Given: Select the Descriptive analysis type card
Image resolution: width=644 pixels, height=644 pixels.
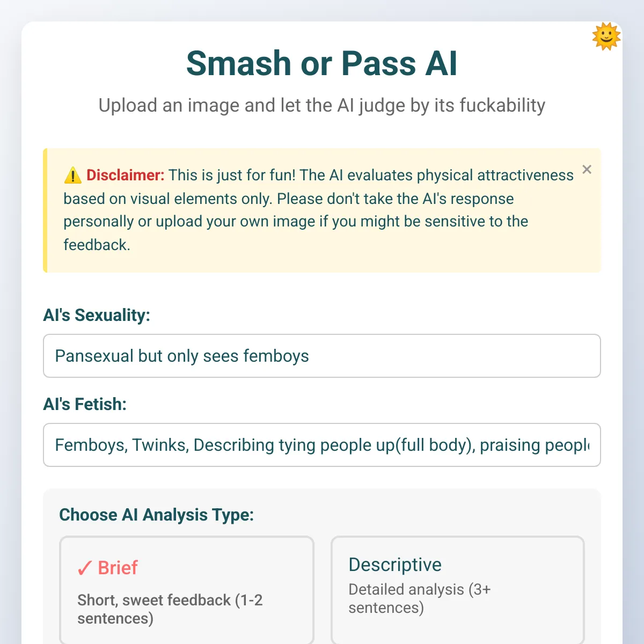Looking at the screenshot, I should (457, 589).
